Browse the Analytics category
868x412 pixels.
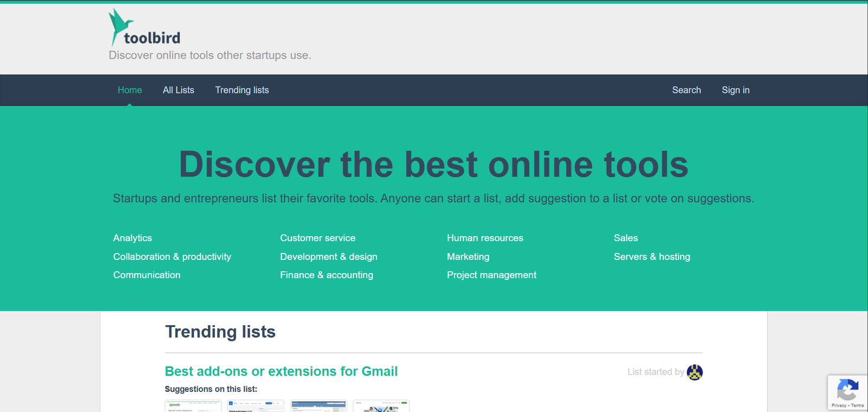[132, 238]
